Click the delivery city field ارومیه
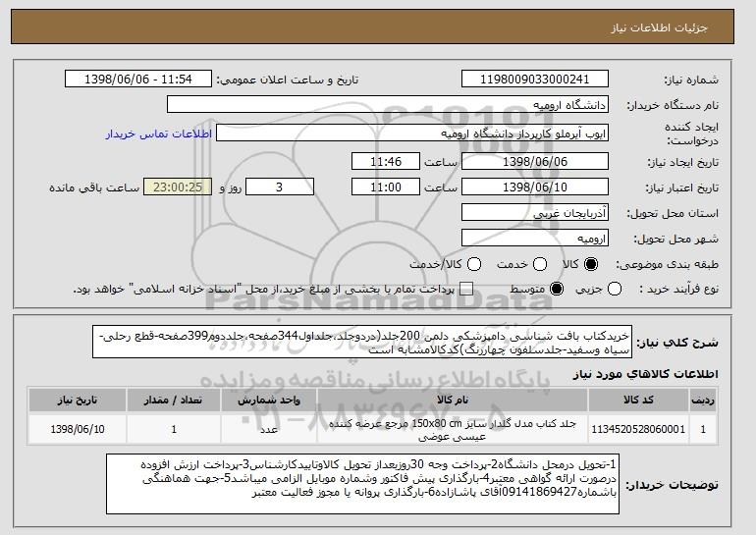This screenshot has height=535, width=756. tap(535, 239)
